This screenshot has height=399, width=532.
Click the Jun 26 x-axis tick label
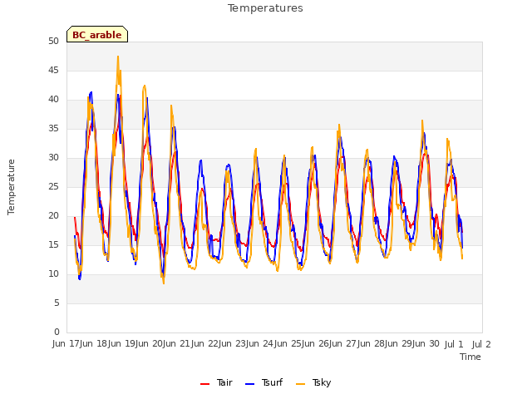[x=317, y=344]
